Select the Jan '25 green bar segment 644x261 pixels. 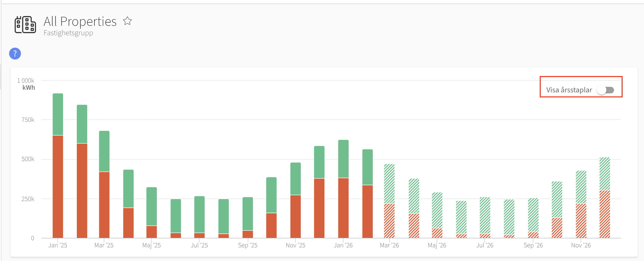coord(58,114)
